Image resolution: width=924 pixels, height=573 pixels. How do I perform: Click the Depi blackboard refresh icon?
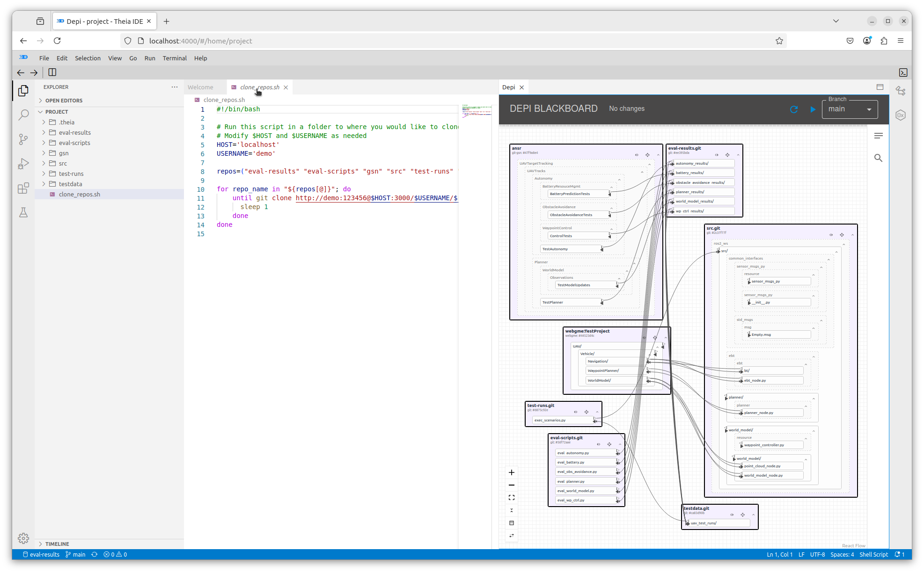[x=794, y=109]
